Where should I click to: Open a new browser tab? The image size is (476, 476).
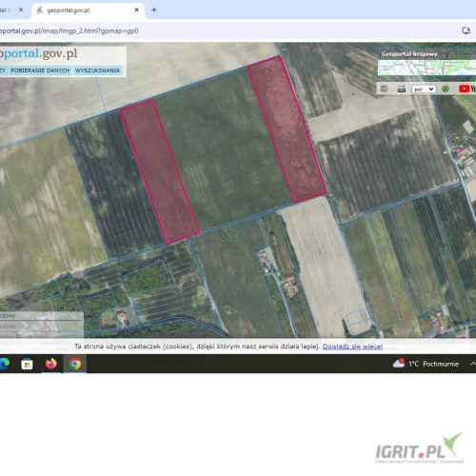154,10
